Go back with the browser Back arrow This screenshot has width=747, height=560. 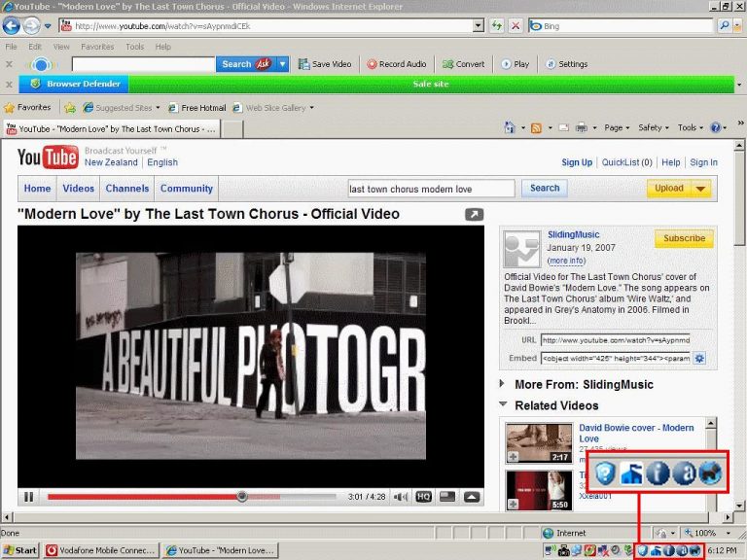(12, 25)
